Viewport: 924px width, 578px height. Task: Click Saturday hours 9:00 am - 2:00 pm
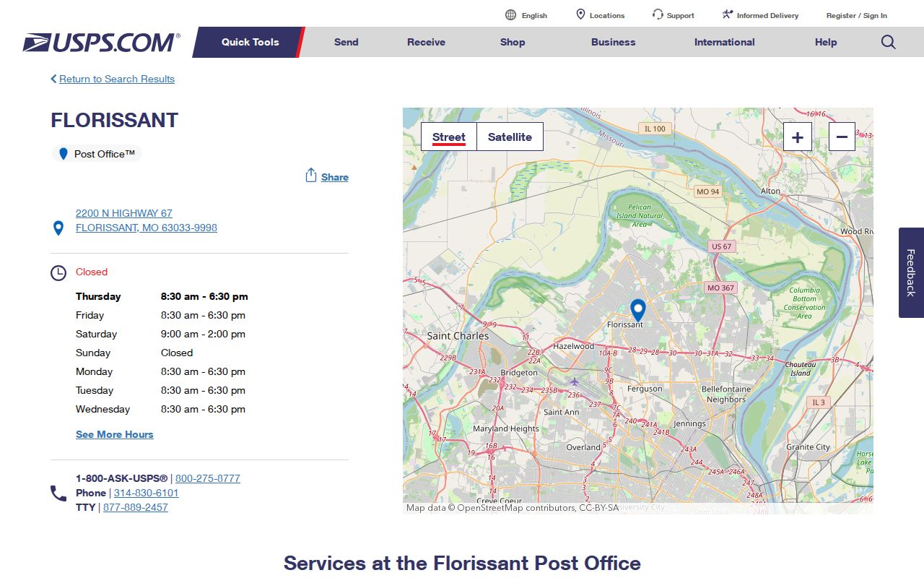pyautogui.click(x=203, y=334)
